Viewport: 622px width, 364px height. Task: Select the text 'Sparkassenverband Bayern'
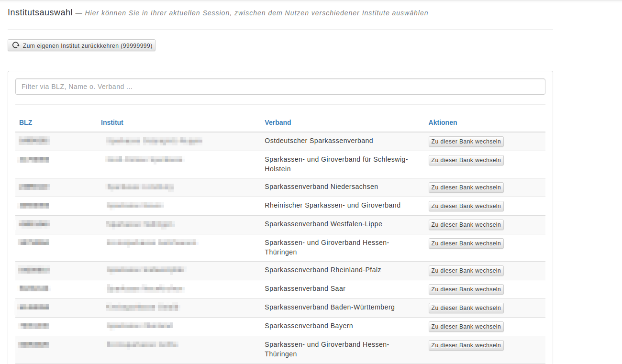[x=309, y=326]
